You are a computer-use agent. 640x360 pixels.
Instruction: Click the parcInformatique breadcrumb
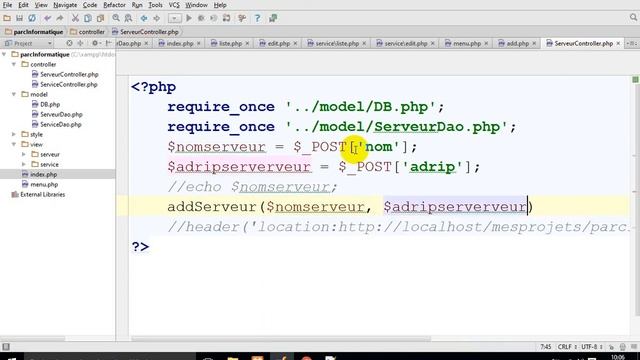pos(34,31)
